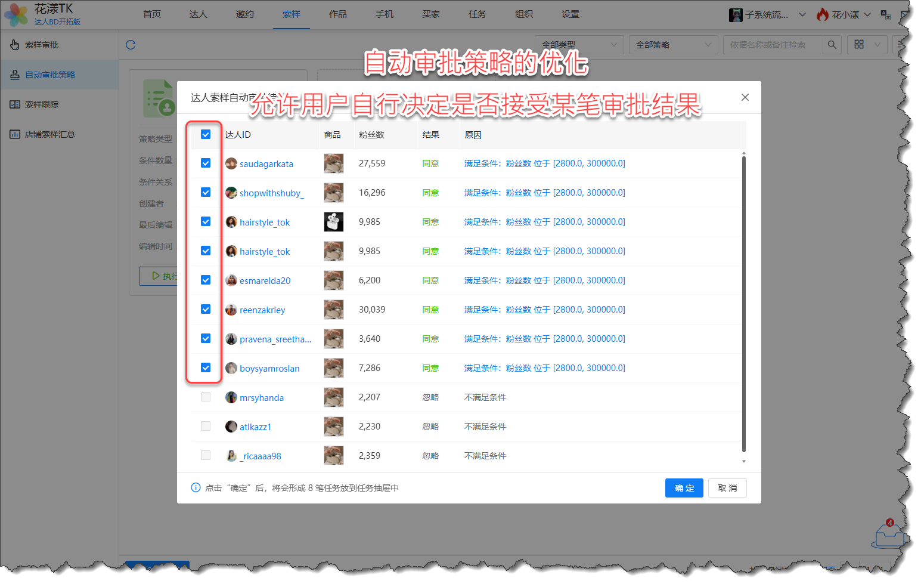Expand the 全部类型 dropdown
This screenshot has height=587, width=924.
(579, 45)
